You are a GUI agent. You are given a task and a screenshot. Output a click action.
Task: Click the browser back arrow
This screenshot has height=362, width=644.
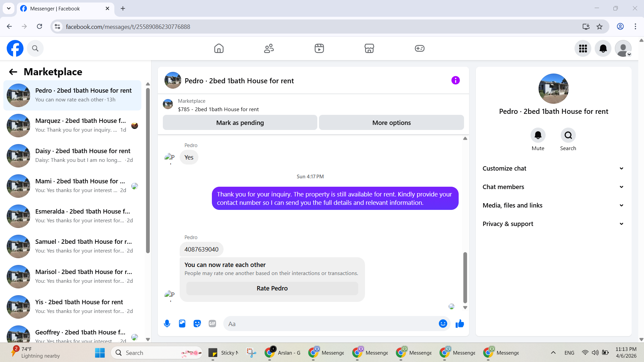point(9,27)
